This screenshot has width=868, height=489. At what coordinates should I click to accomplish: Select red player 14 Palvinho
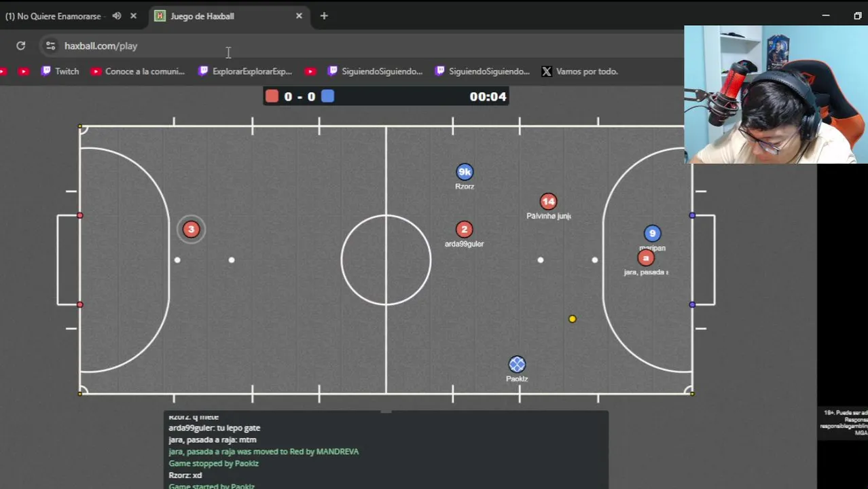pyautogui.click(x=548, y=202)
